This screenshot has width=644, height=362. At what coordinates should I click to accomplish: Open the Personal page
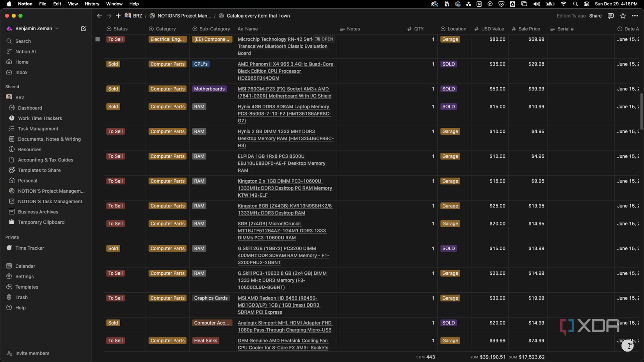coord(27,181)
